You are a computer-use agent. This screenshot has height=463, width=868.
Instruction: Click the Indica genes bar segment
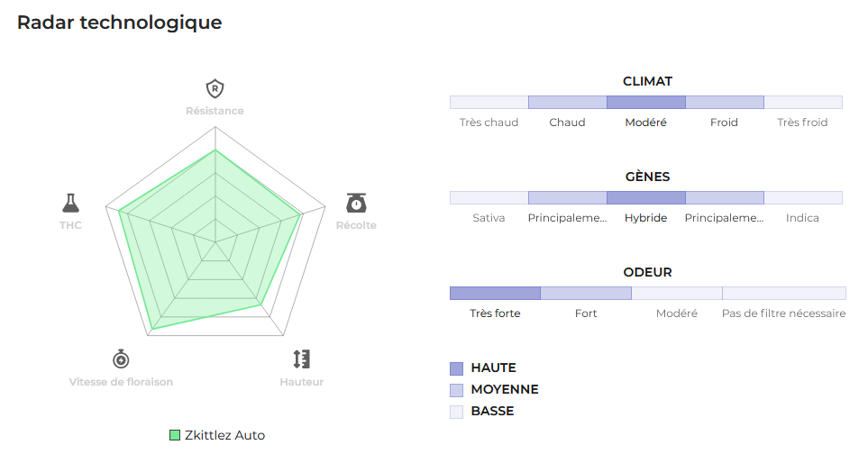pos(802,197)
